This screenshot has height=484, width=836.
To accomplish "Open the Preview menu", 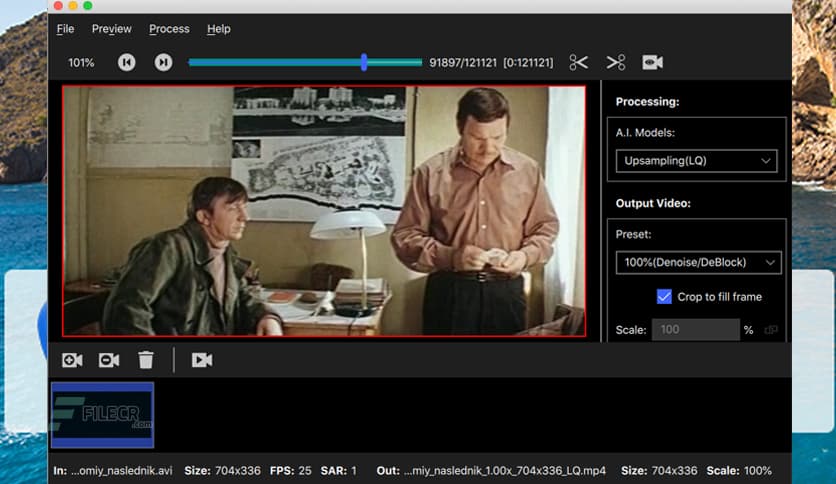I will 111,29.
